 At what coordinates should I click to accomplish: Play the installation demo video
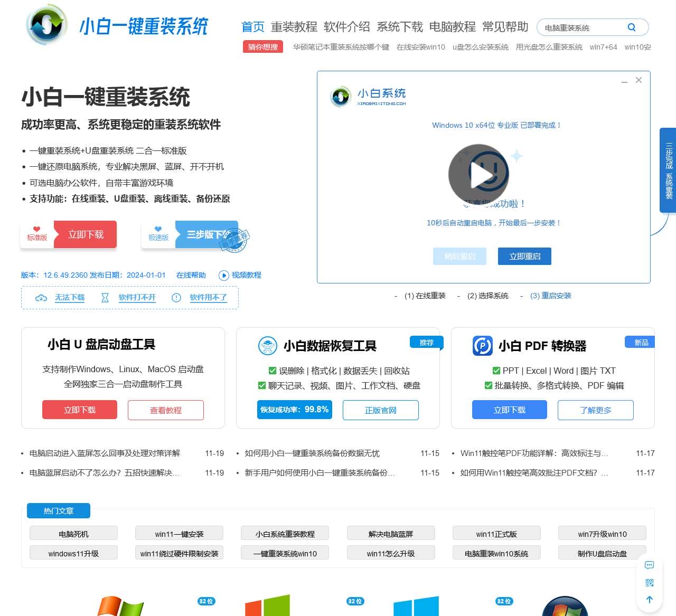(478, 174)
